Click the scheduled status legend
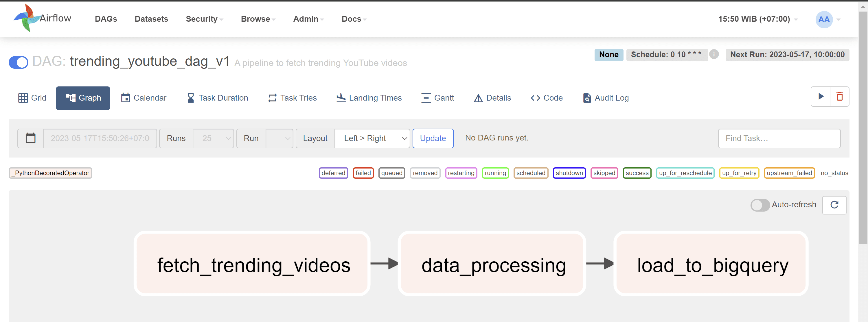 (x=531, y=173)
